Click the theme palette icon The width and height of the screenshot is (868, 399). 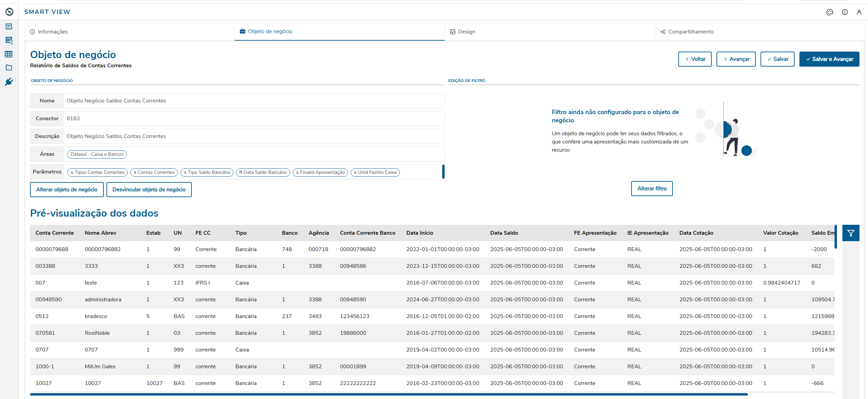(830, 12)
